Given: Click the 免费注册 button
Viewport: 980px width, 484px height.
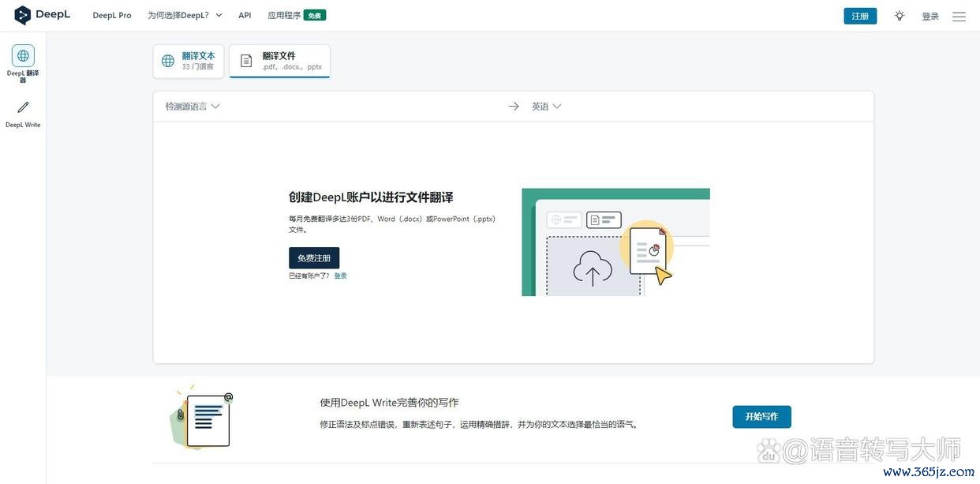Looking at the screenshot, I should [314, 258].
